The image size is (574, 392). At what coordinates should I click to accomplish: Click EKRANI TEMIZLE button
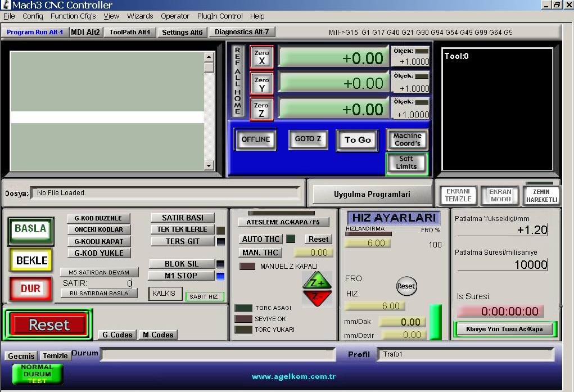(x=458, y=195)
